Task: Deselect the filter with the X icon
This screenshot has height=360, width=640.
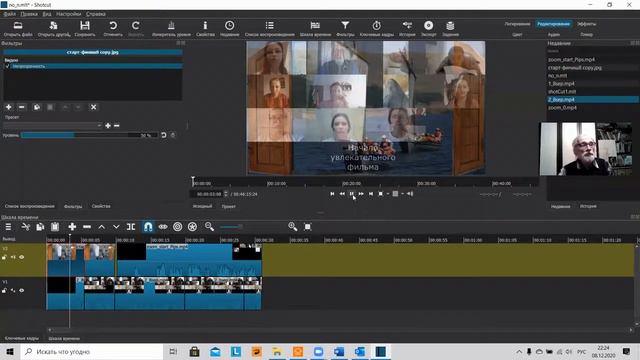Action: tap(93, 107)
